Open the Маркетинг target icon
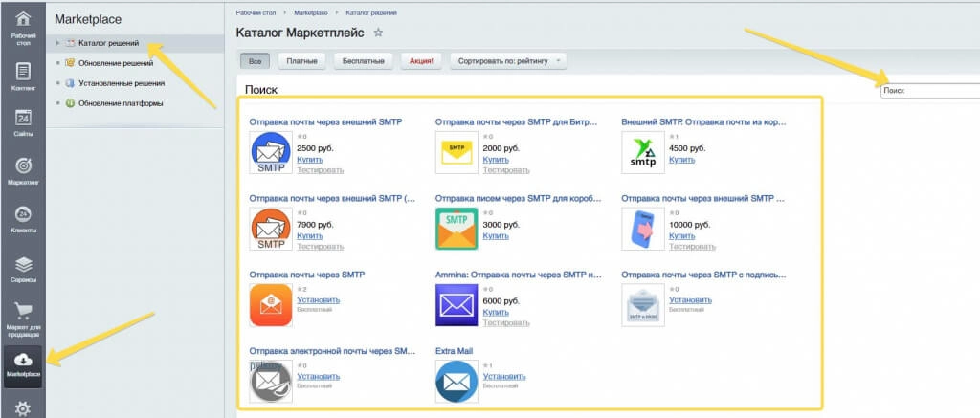This screenshot has height=418, width=980. (23, 165)
